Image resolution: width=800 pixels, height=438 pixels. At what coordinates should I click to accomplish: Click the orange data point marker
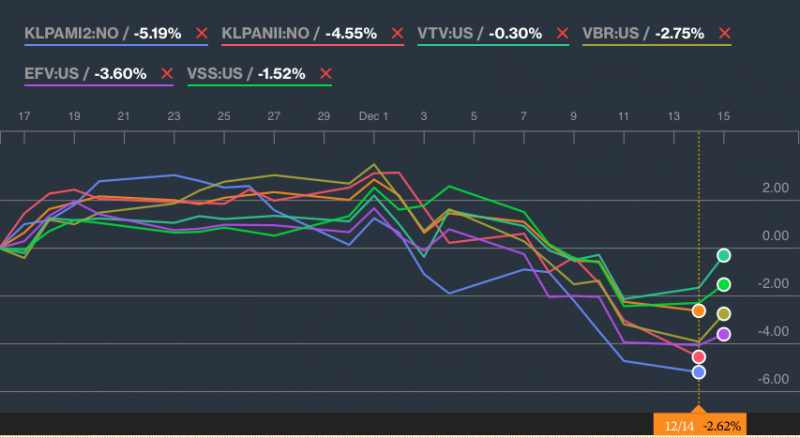tap(698, 310)
